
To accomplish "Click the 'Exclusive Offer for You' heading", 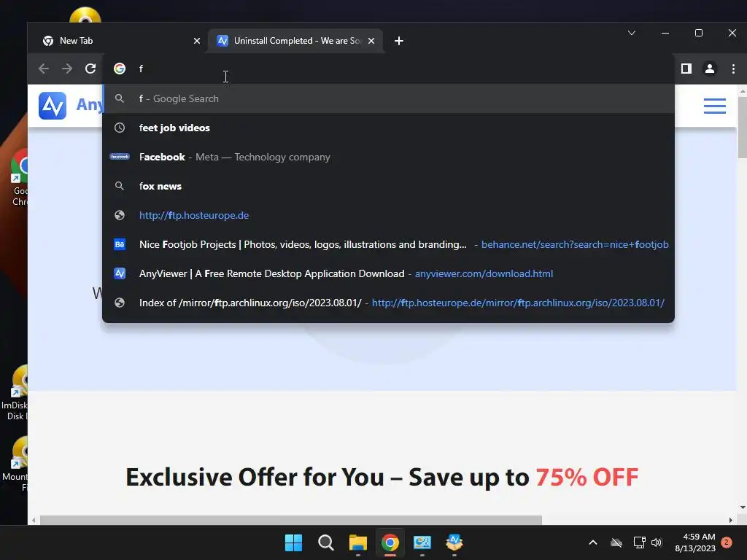I will click(x=382, y=477).
